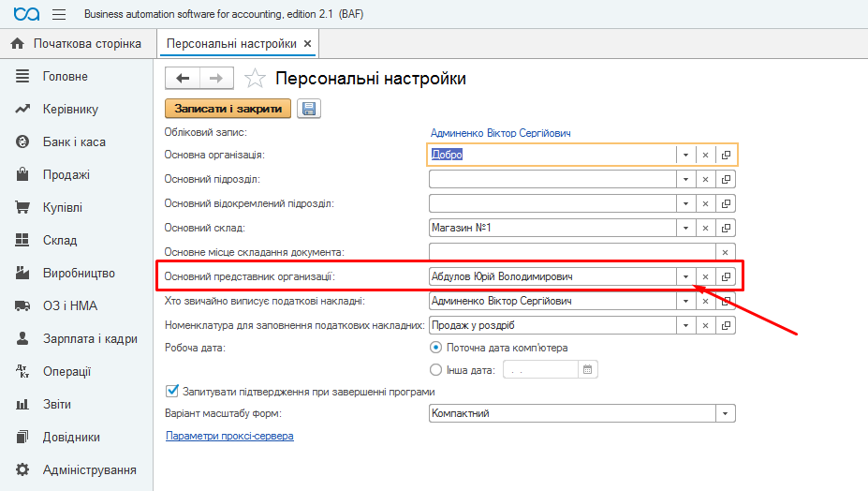Expand the Основна організація dropdown
868x491 pixels.
tap(685, 156)
